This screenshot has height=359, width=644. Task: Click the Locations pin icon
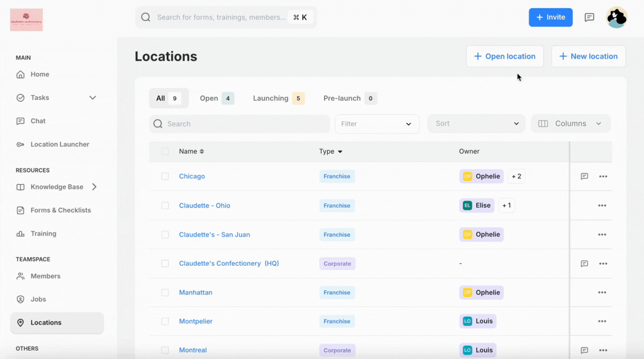tap(20, 323)
